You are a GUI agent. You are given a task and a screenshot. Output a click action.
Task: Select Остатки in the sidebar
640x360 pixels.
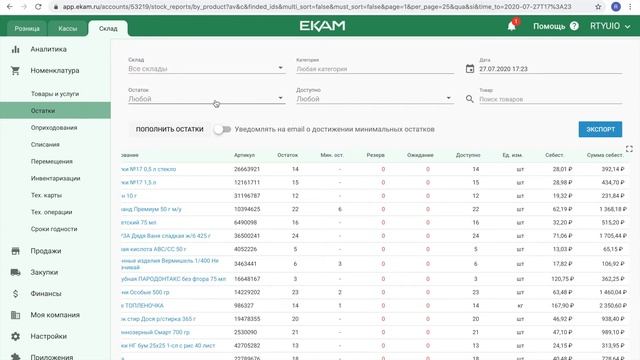[x=55, y=111]
